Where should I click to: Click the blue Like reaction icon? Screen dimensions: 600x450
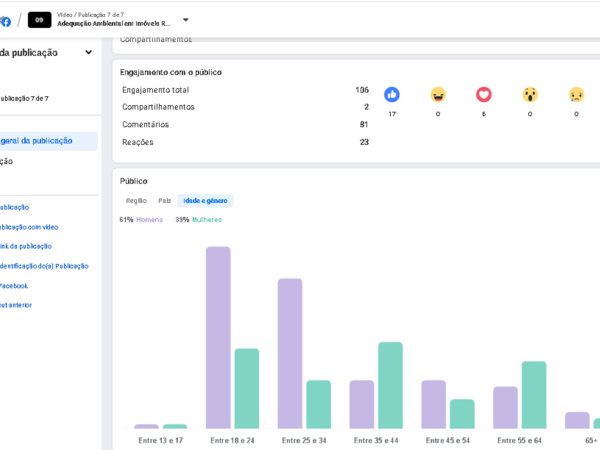click(x=392, y=95)
